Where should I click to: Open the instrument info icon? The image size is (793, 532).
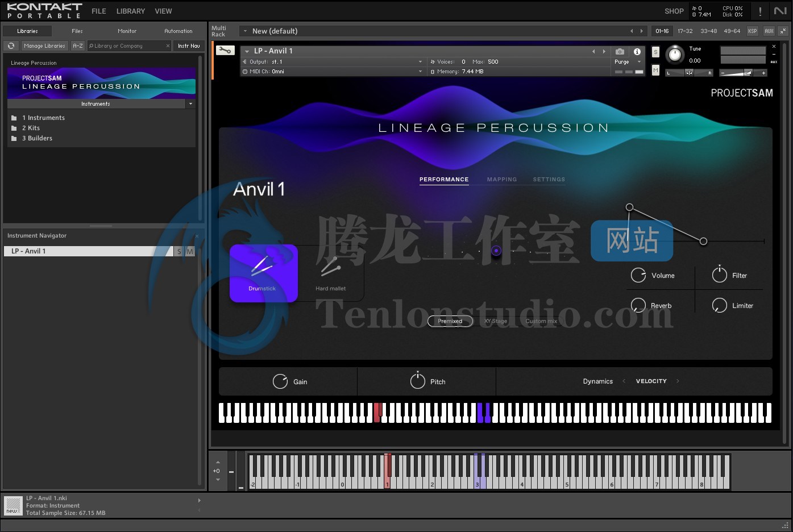[637, 51]
